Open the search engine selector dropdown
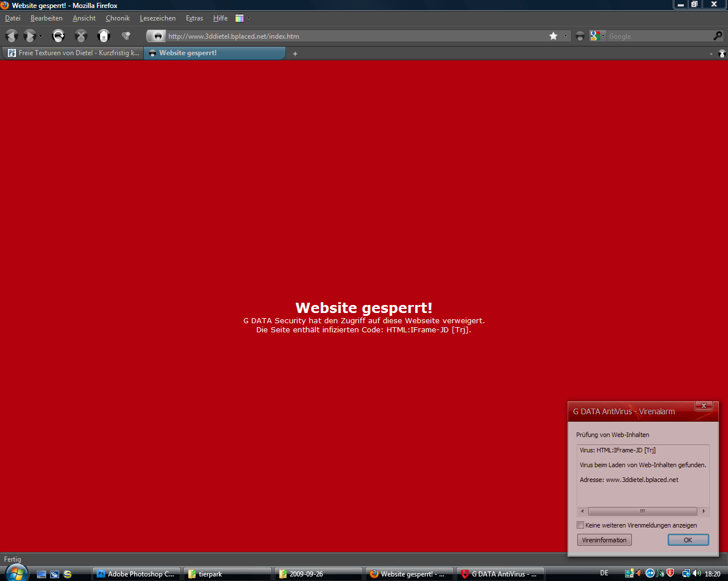 point(603,36)
